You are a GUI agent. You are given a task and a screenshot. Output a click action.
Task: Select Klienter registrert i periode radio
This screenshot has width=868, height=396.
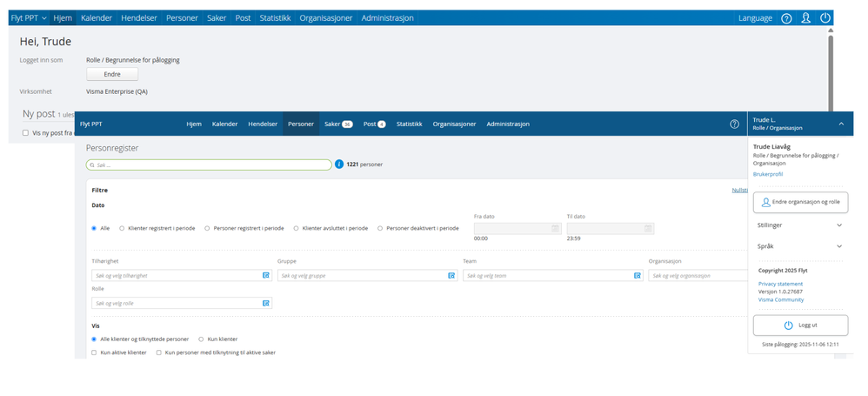tap(122, 228)
